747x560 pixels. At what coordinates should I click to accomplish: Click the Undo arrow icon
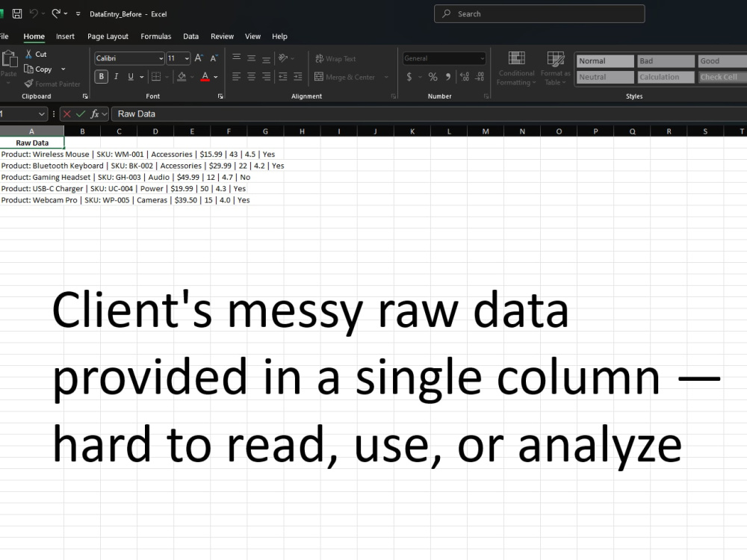click(x=34, y=13)
